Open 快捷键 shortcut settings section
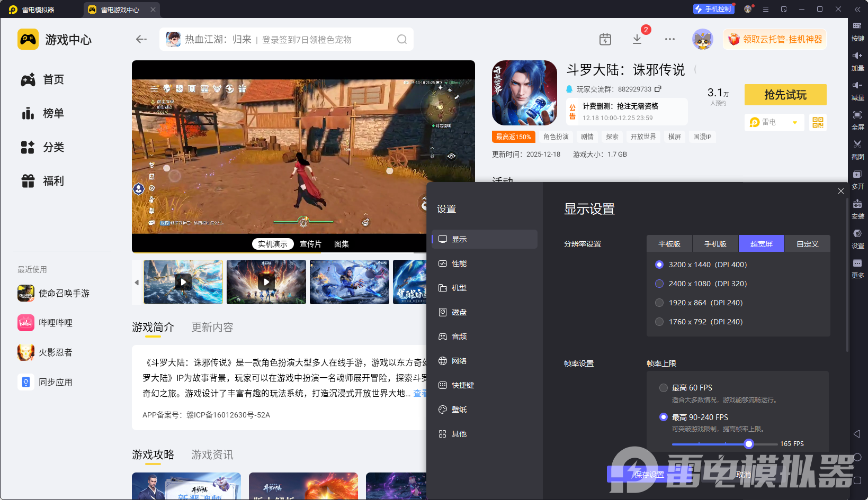The width and height of the screenshot is (868, 500). (x=485, y=385)
